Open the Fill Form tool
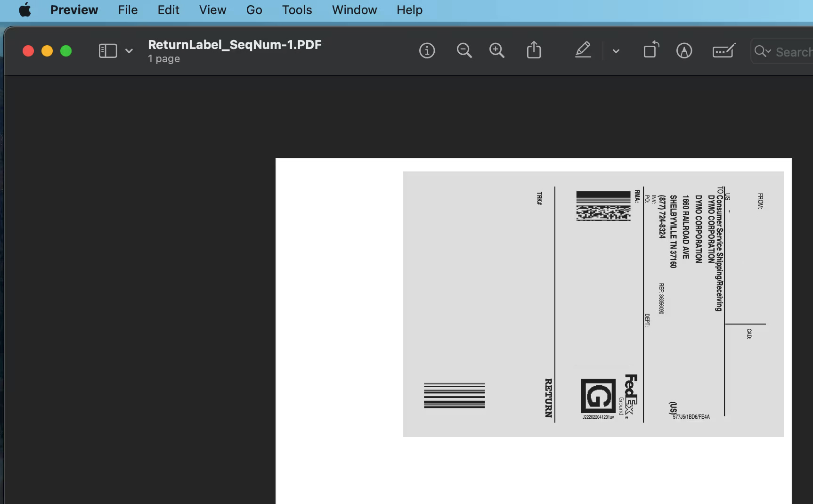 (x=724, y=50)
